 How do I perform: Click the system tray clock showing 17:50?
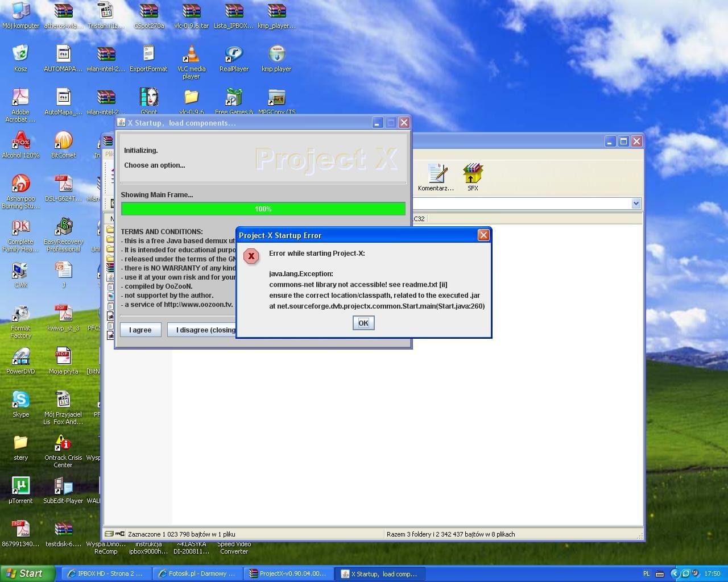click(x=712, y=573)
